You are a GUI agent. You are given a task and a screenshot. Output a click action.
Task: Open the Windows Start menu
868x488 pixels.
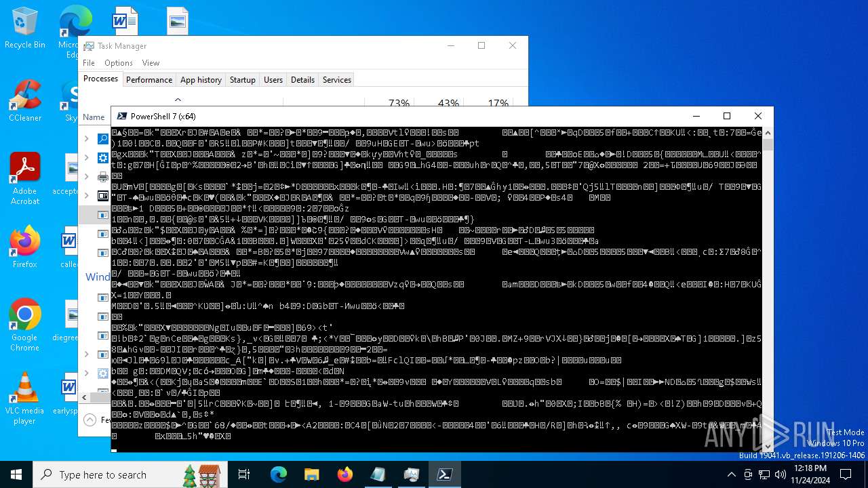16,474
